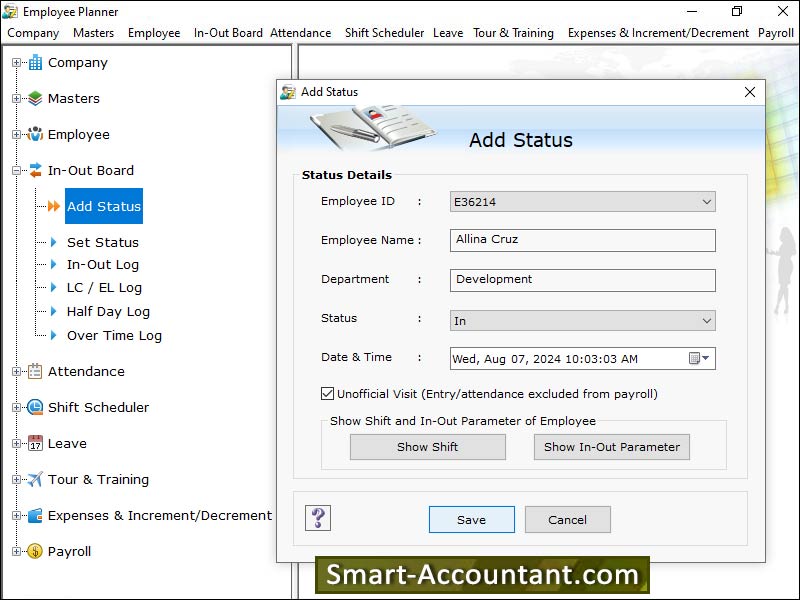Open the Status dropdown list
This screenshot has height=600, width=800.
[707, 321]
